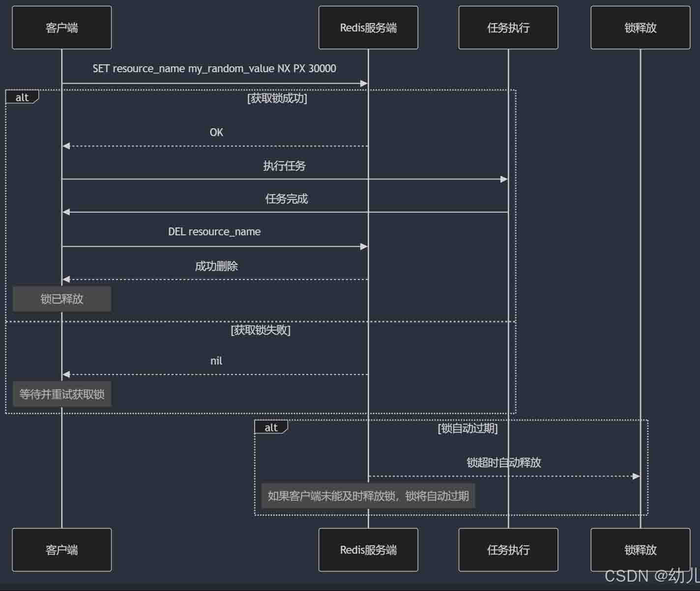Click the bottom Redis服务端 participant box
The width and height of the screenshot is (700, 591).
click(368, 549)
